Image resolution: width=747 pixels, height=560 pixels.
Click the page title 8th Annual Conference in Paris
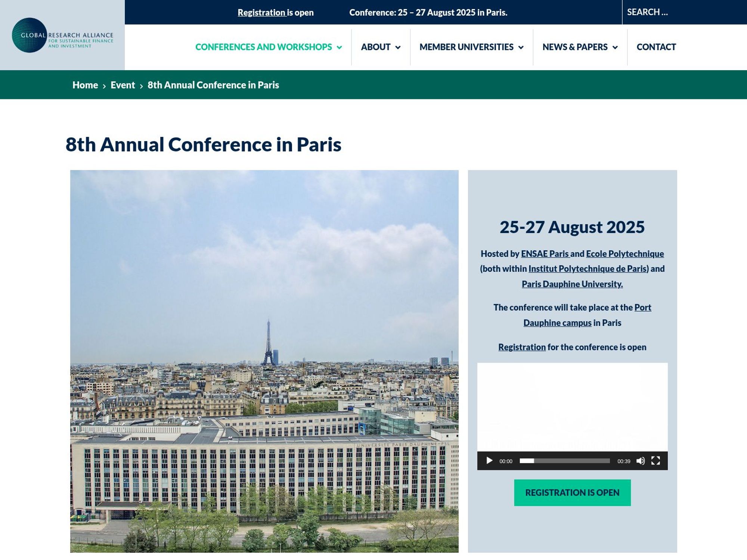pyautogui.click(x=204, y=144)
